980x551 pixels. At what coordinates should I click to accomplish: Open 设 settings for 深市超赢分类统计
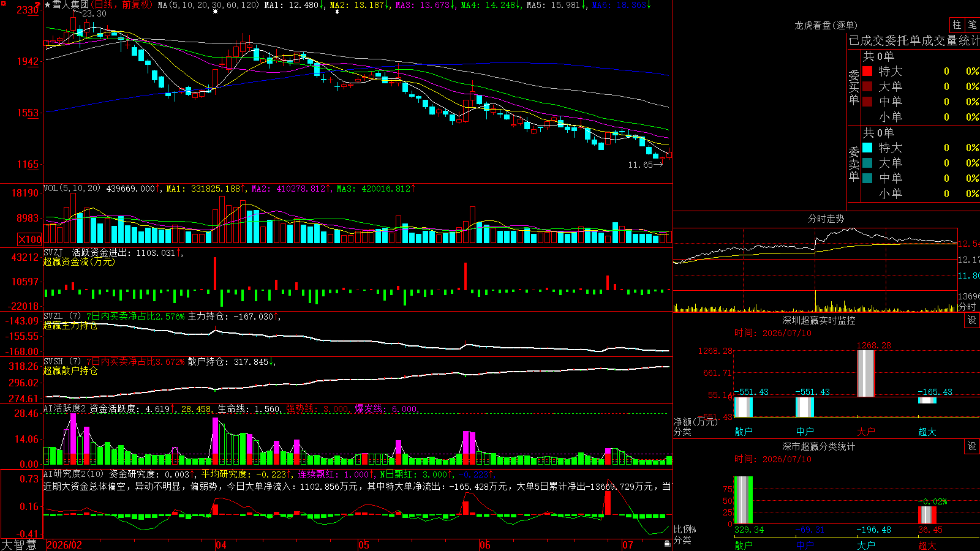pos(972,446)
